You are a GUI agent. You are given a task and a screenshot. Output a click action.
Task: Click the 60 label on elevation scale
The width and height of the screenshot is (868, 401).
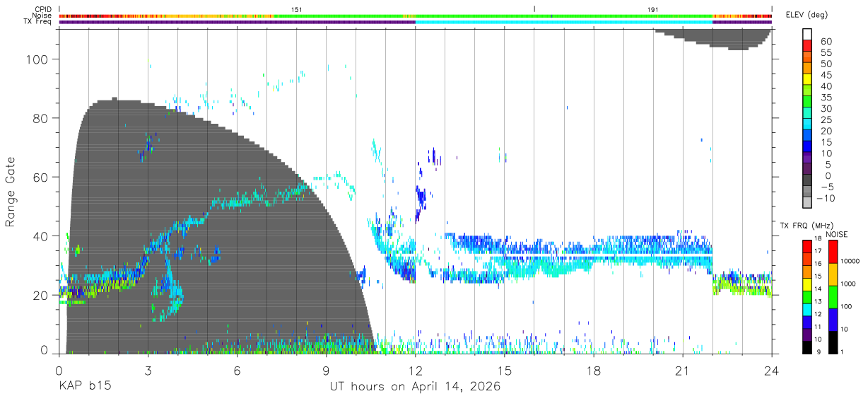(826, 41)
